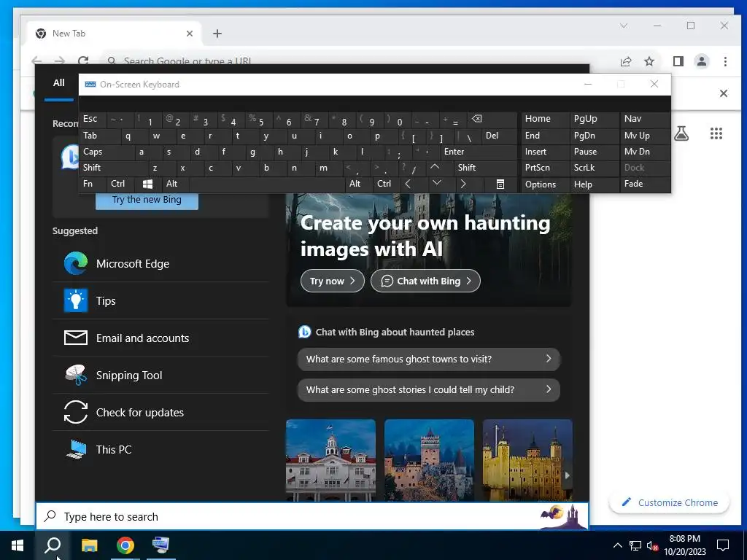Click Chat with Bing button
The height and width of the screenshot is (560, 747).
point(425,281)
